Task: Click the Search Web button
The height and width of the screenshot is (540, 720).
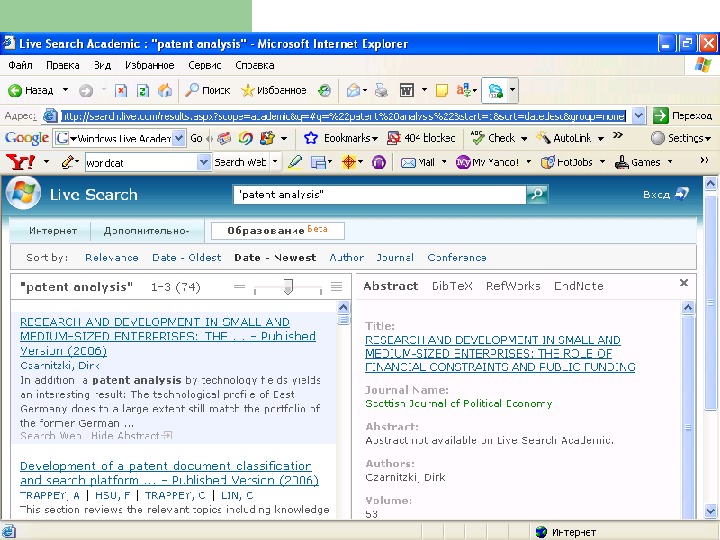Action: tap(240, 162)
